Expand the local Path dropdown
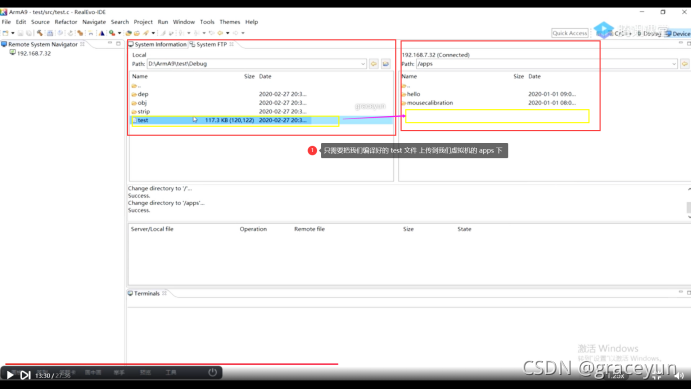 (363, 64)
